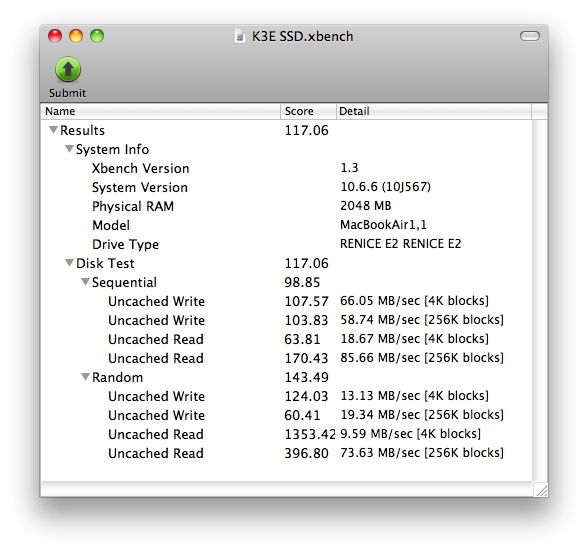Select Uncached Write row scoring 103.83
Viewport: 588px width, 552px height.
tap(286, 320)
